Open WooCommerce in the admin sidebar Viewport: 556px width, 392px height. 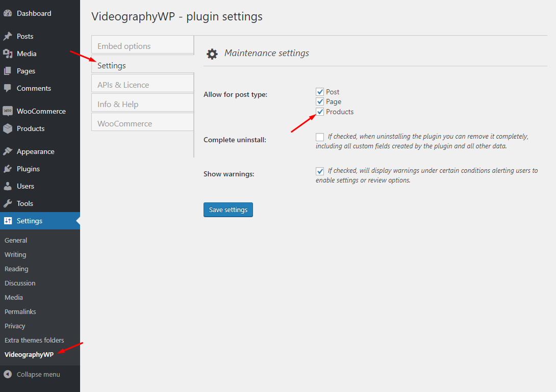(x=41, y=111)
